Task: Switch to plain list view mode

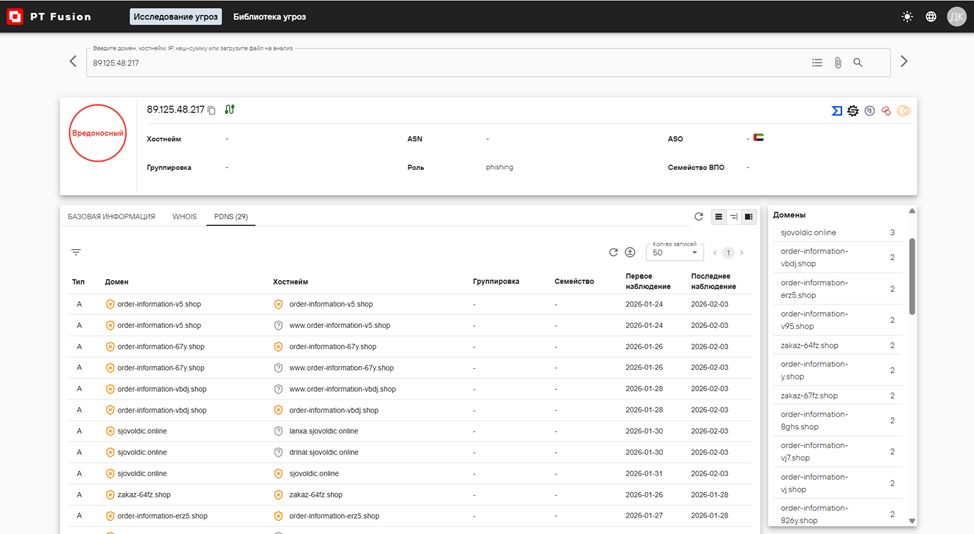Action: click(718, 217)
